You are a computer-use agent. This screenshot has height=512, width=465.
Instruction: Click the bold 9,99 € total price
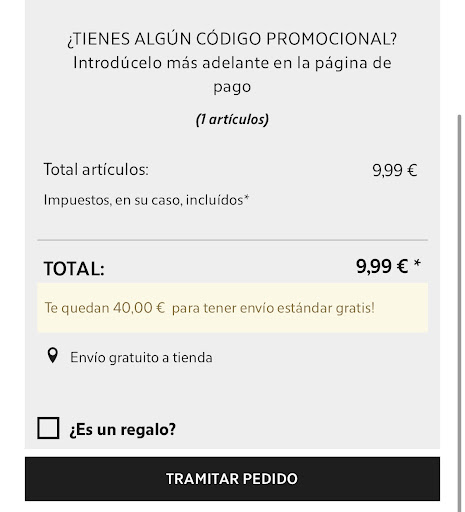tap(382, 266)
